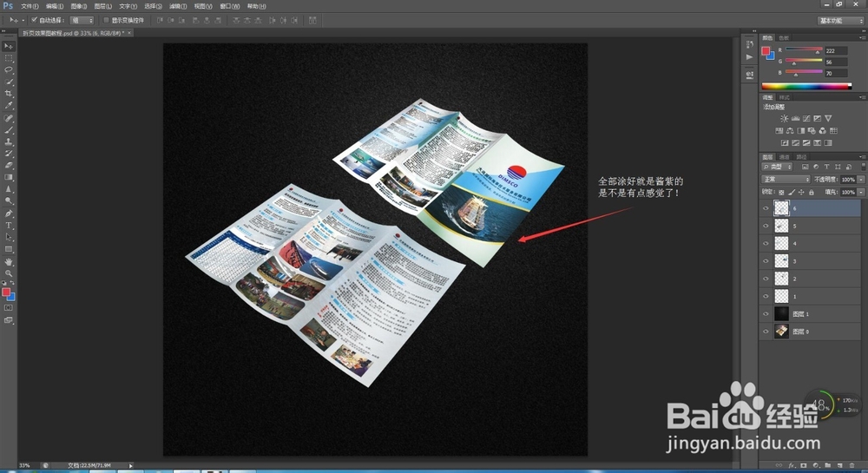Open the workspace switcher dropdown

841,21
